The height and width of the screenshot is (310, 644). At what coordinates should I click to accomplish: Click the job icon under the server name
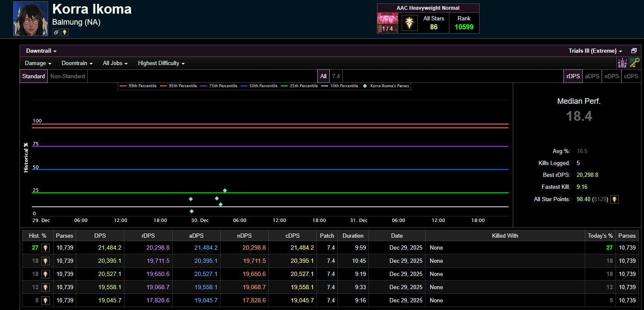coord(65,32)
